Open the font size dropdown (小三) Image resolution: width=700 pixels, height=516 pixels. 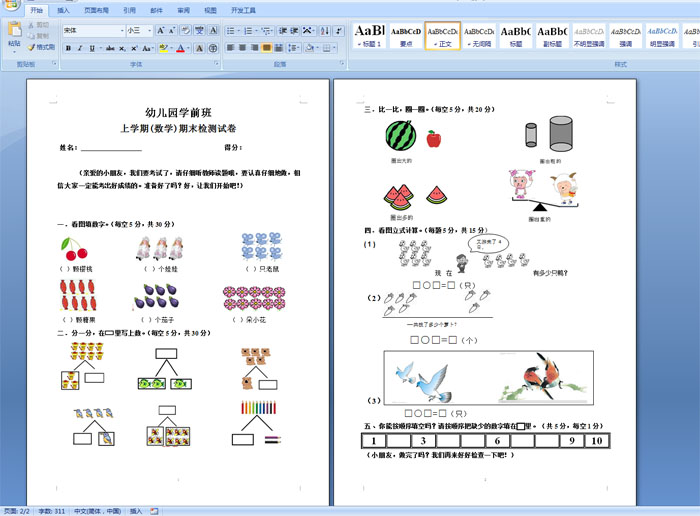[x=150, y=30]
